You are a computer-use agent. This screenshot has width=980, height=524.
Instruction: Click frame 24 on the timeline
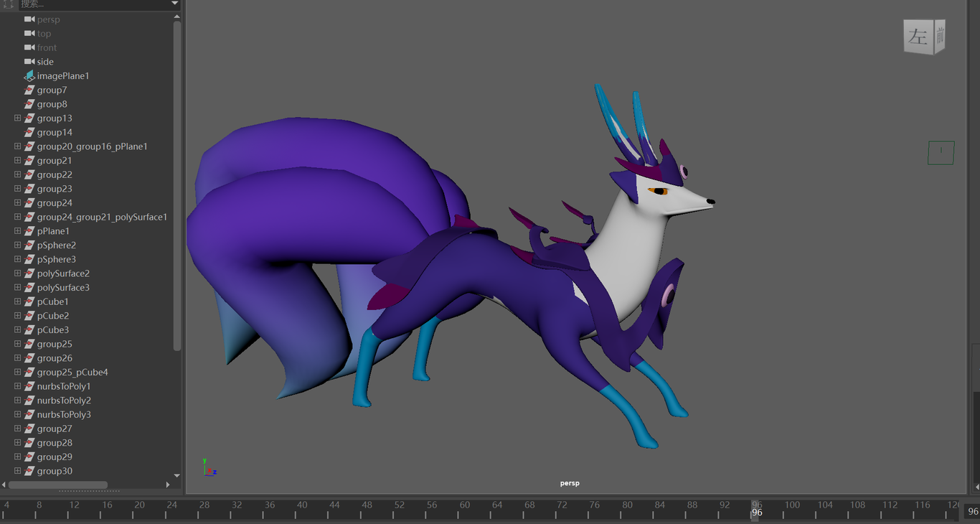pos(171,505)
